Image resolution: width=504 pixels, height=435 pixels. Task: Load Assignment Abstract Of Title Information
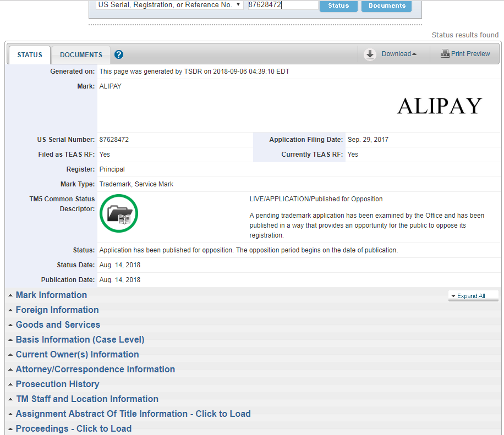(x=133, y=414)
